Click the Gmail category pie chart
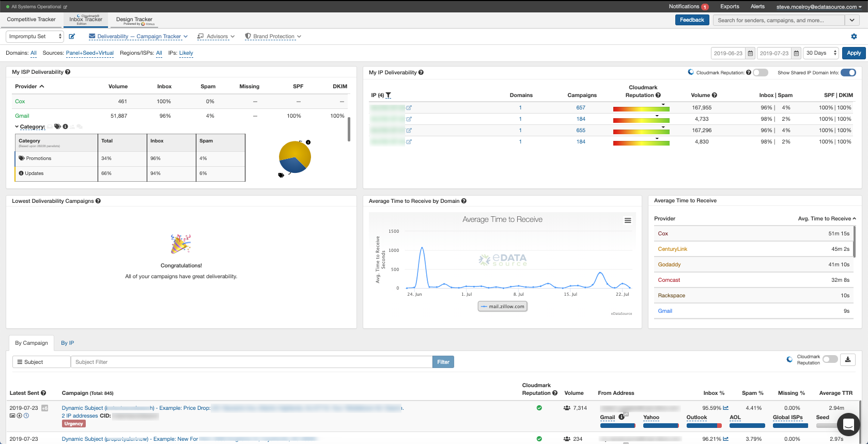This screenshot has height=447, width=868. 295,157
